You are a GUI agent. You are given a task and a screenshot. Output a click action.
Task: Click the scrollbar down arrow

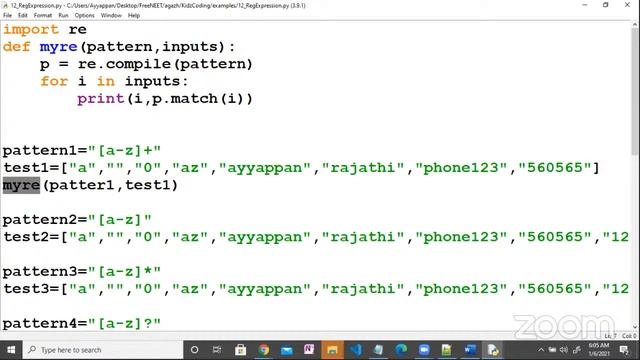(635, 327)
